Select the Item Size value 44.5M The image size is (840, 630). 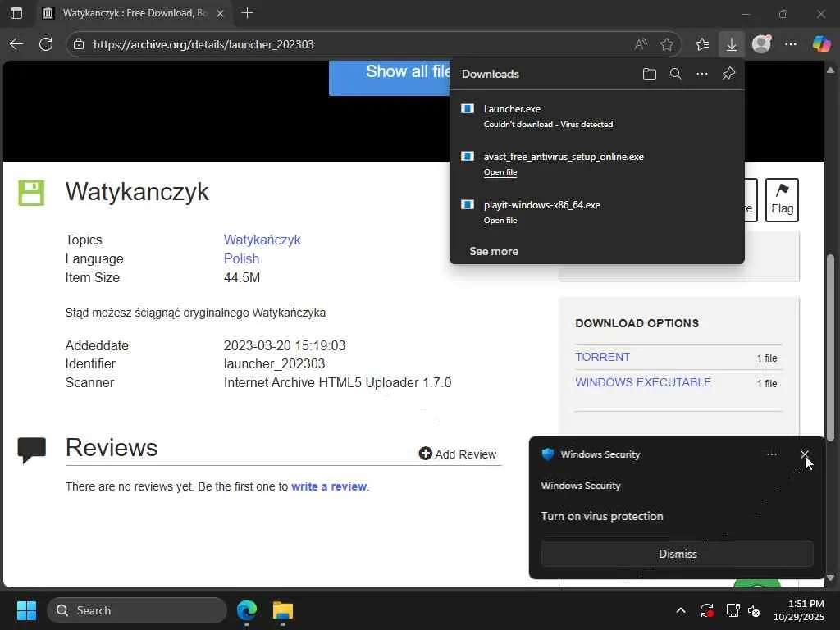click(x=242, y=277)
